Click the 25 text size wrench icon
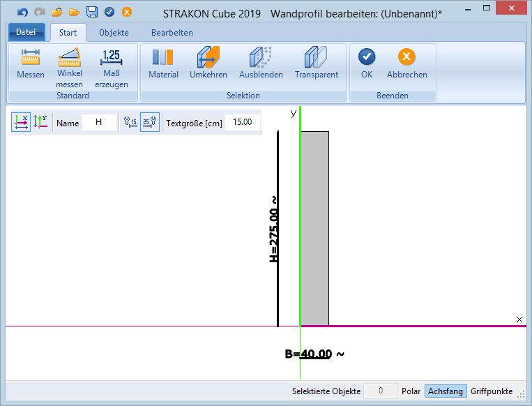 click(150, 122)
